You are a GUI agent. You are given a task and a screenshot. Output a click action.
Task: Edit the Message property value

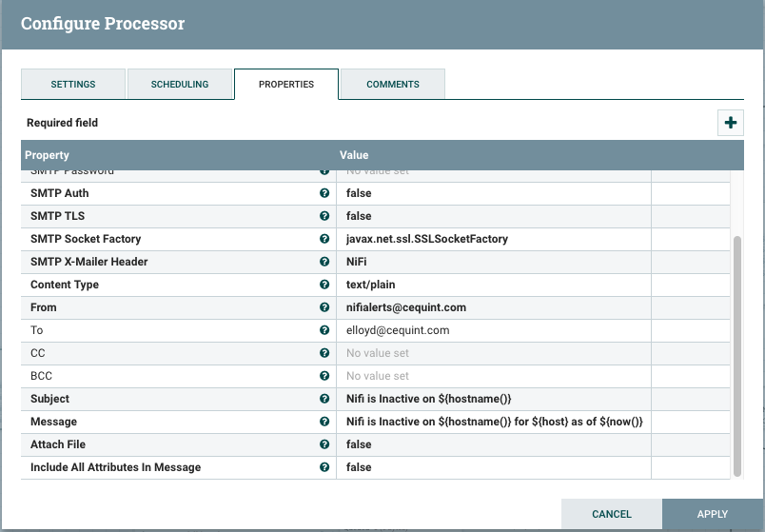pos(493,422)
